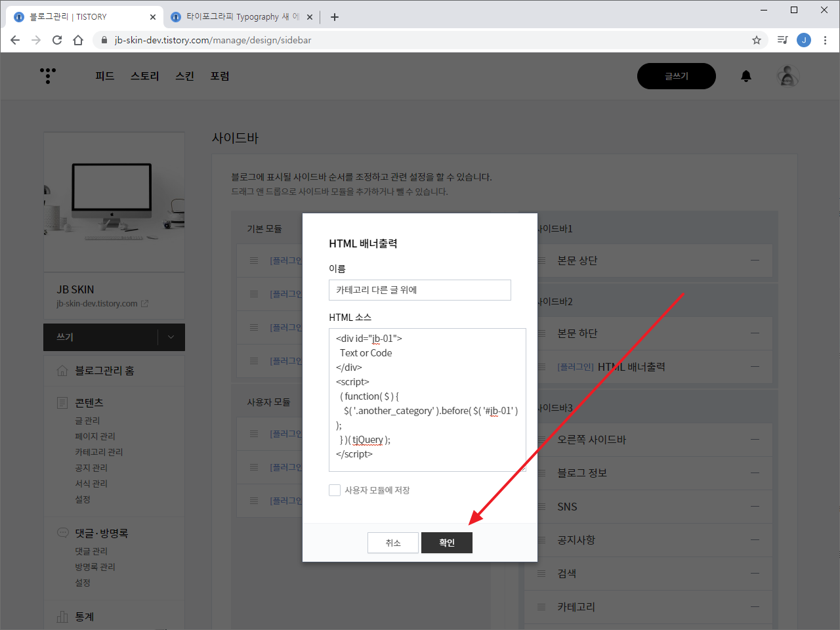Click the Tistory logo icon
Image resolution: width=840 pixels, height=630 pixels.
(48, 75)
